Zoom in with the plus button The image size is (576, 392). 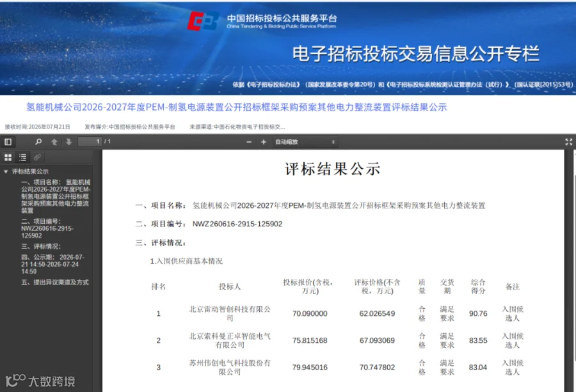264,142
